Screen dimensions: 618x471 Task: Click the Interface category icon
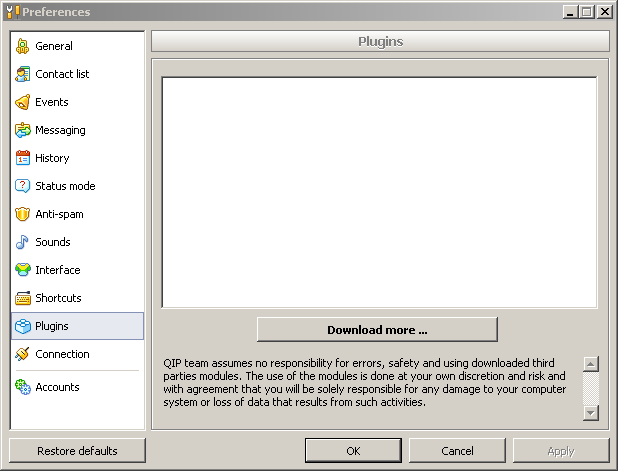click(x=23, y=270)
